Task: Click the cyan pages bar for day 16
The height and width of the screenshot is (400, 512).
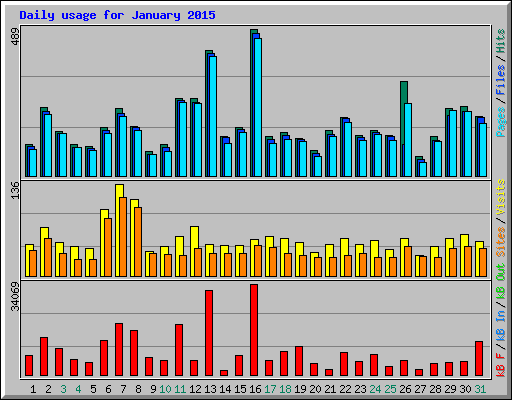Action: [x=258, y=107]
